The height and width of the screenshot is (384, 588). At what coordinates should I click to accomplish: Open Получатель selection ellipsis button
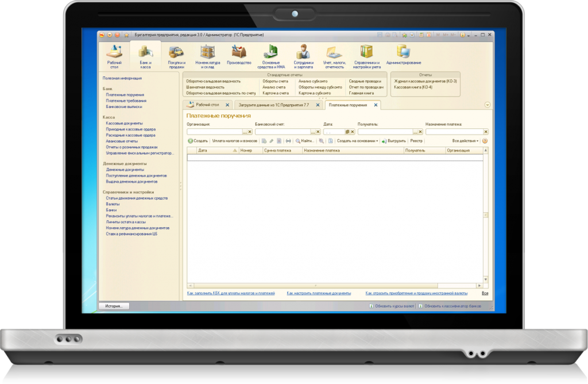[416, 132]
